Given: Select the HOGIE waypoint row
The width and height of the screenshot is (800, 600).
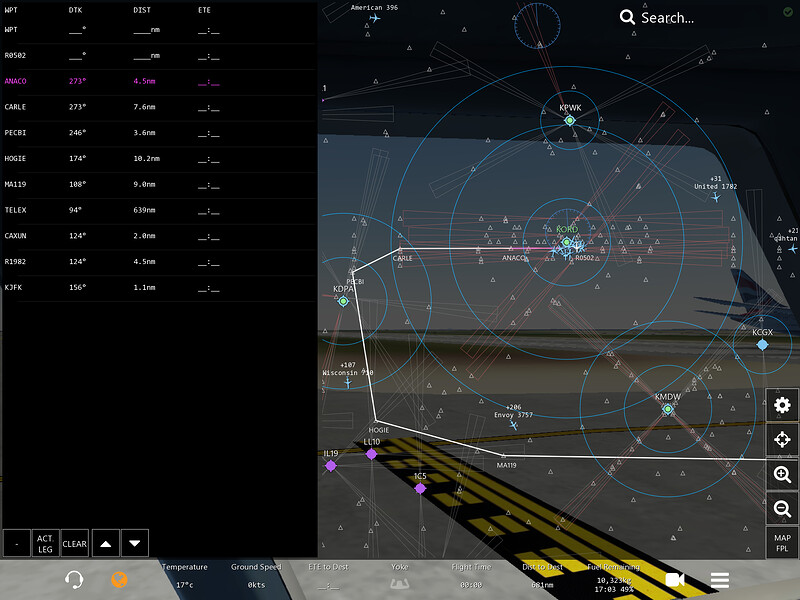Looking at the screenshot, I should pyautogui.click(x=159, y=159).
